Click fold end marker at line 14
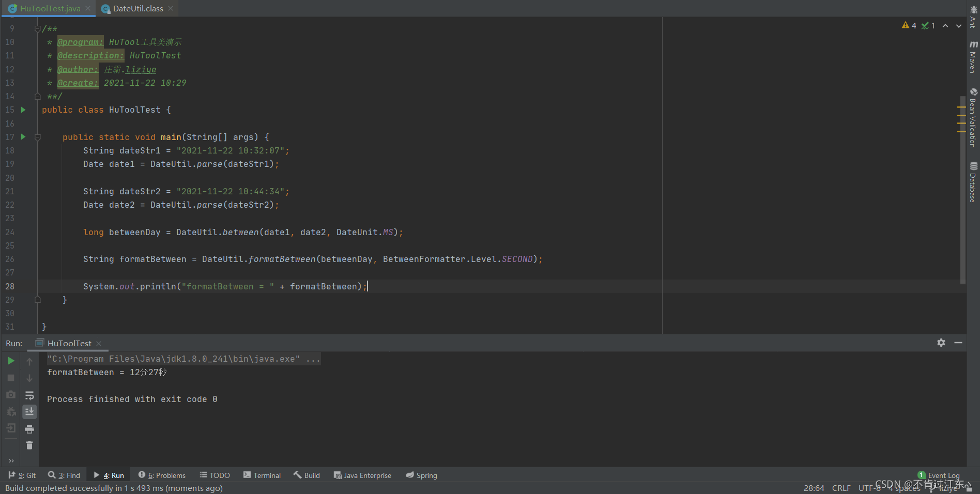 point(37,96)
